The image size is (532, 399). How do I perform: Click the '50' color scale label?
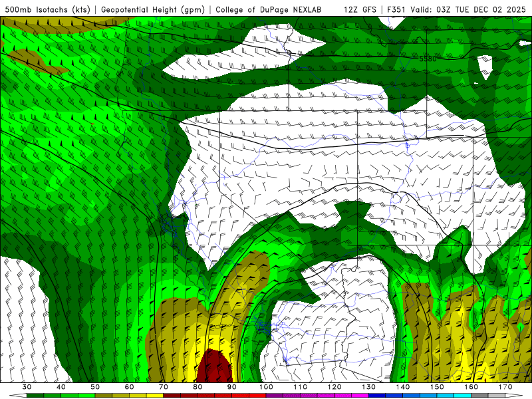click(x=95, y=387)
